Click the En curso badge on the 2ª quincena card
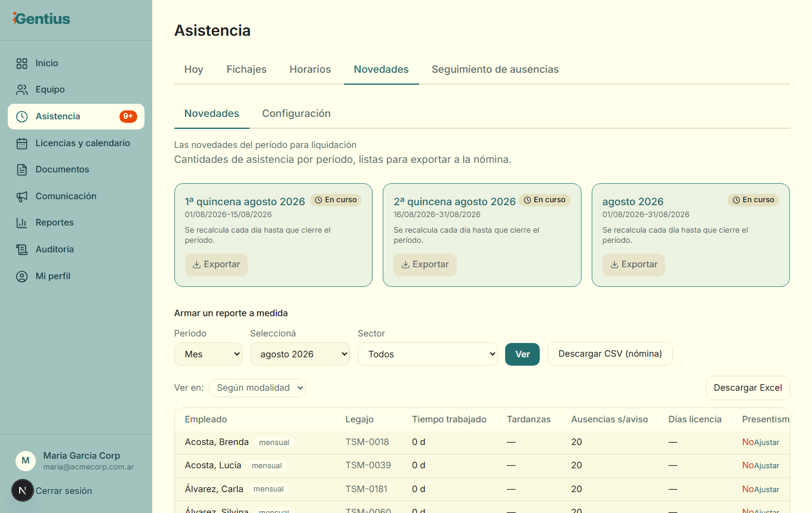The image size is (812, 513). 545,200
